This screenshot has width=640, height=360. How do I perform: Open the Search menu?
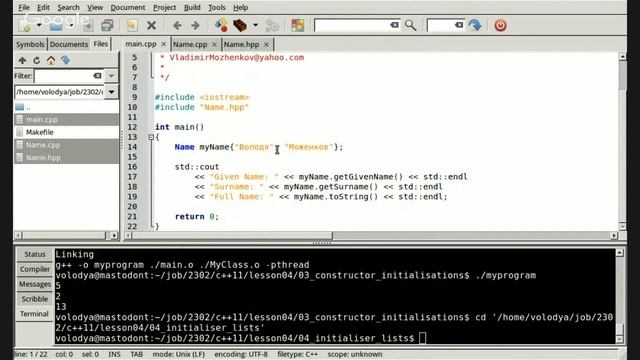pyautogui.click(x=68, y=7)
